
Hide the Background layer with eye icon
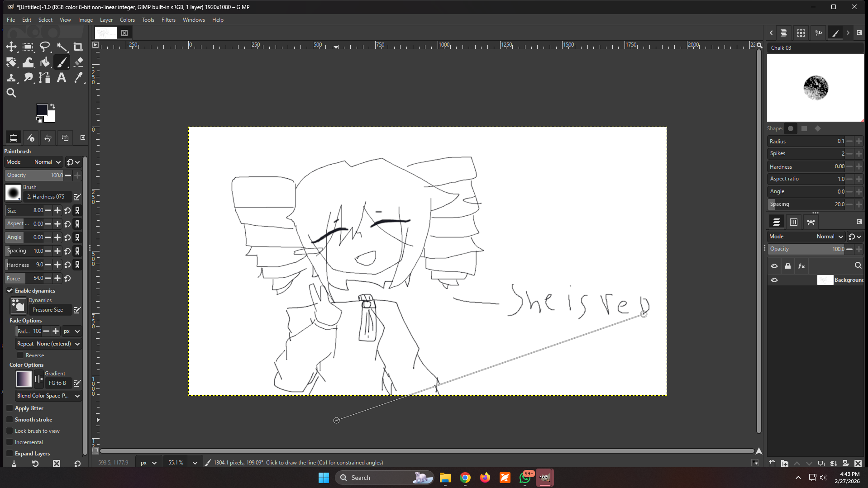[x=774, y=280]
